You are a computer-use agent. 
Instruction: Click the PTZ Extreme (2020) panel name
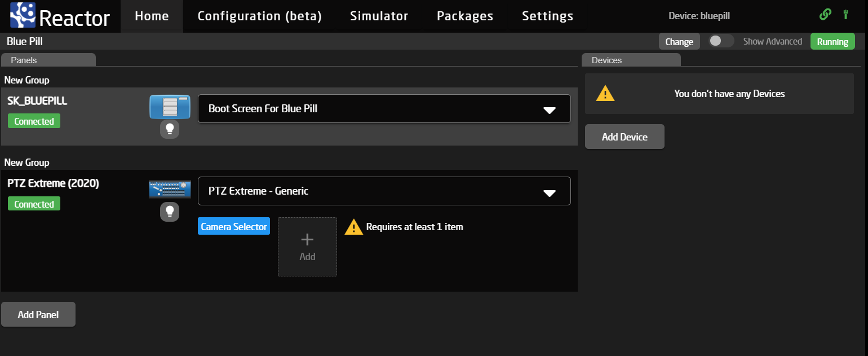(53, 183)
